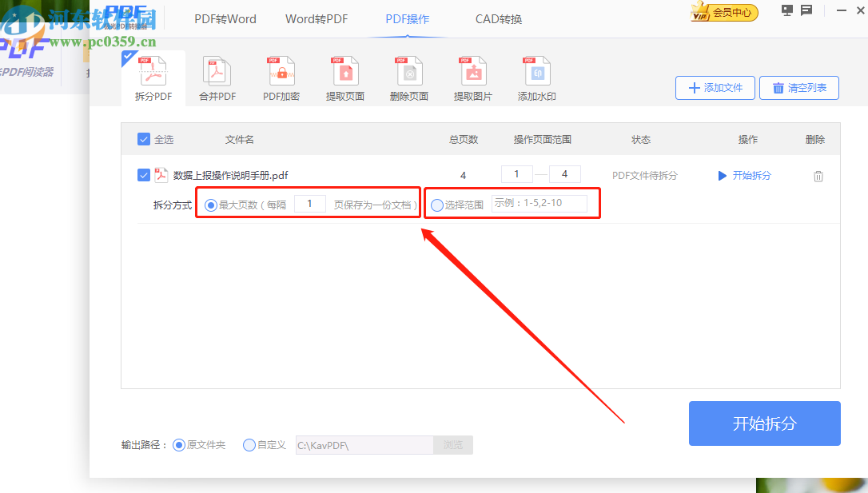The image size is (868, 493).
Task: Open the CAD转换 tab
Action: point(498,18)
